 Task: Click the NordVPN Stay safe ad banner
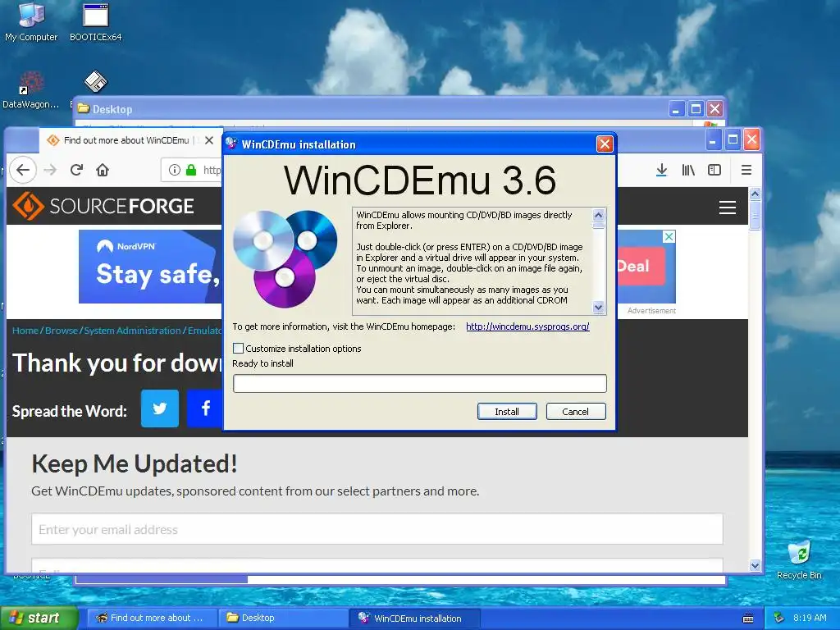coord(151,267)
